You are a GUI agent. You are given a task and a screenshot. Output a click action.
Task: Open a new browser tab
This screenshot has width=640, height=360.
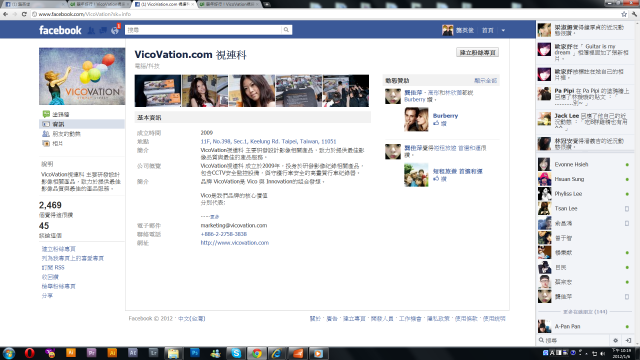[x=267, y=4]
